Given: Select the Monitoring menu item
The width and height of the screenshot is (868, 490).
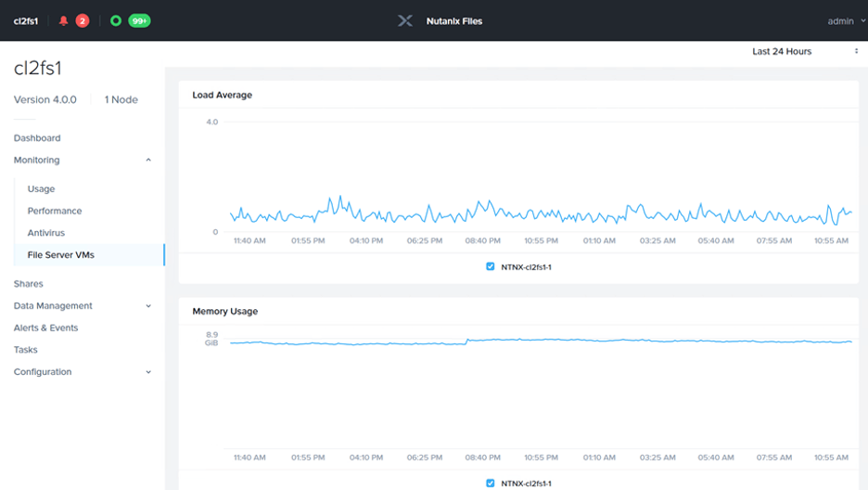Looking at the screenshot, I should coord(36,160).
